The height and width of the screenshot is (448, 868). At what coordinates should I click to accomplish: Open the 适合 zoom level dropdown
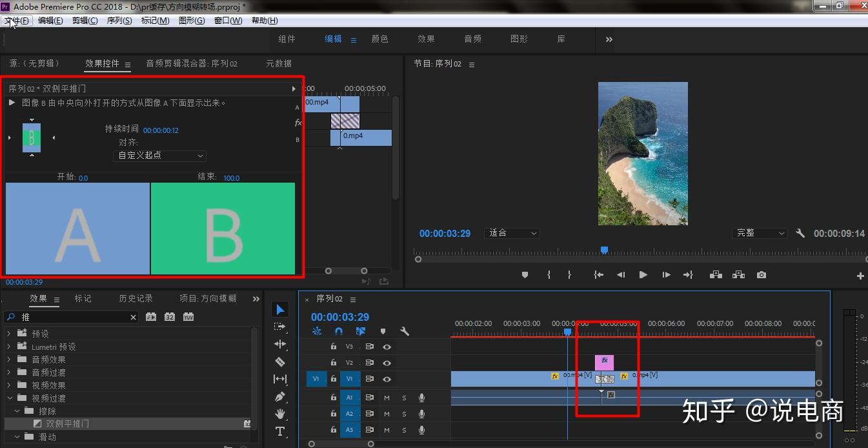tap(512, 233)
